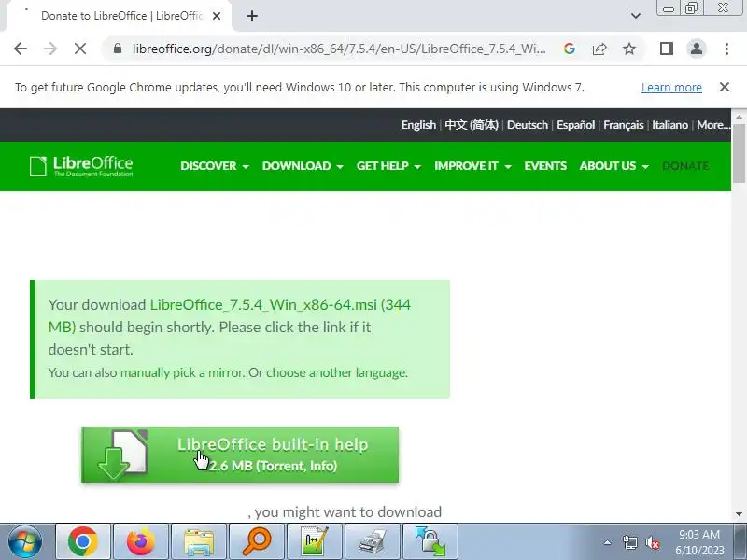Share this page using the share icon
The width and height of the screenshot is (747, 560).
click(599, 49)
